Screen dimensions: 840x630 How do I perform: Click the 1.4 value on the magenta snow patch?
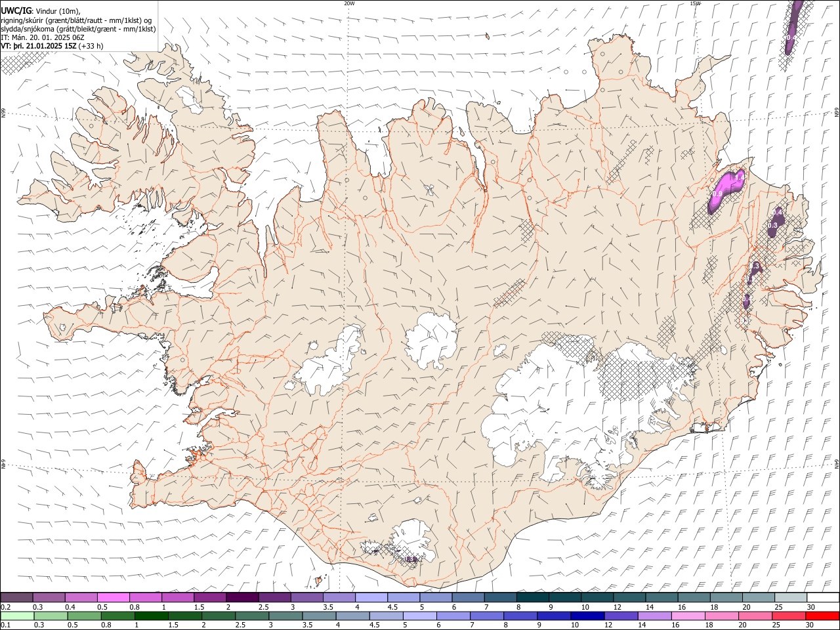[738, 178]
